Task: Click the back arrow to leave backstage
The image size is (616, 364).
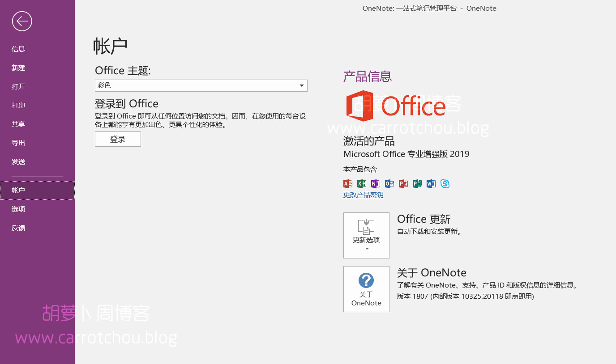Action: [22, 21]
